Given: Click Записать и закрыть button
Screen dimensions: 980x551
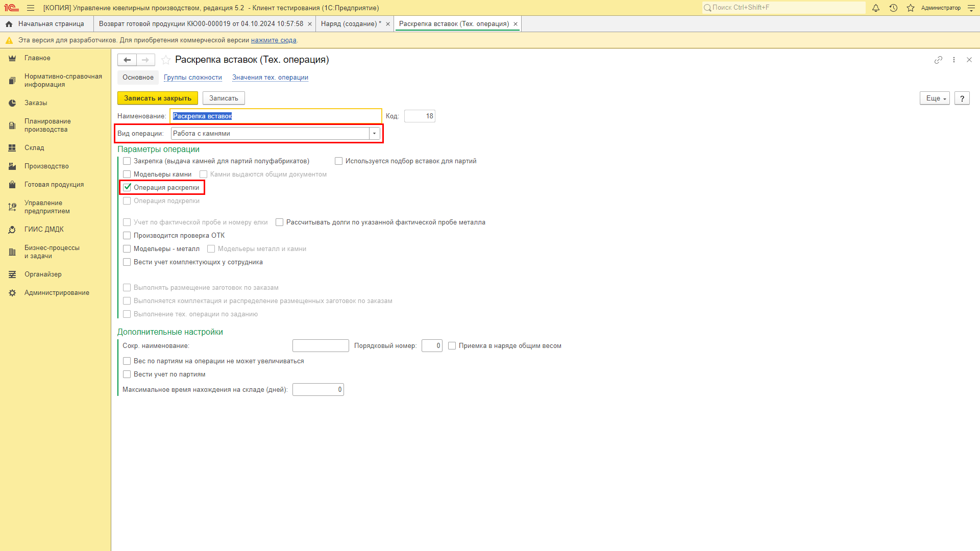Looking at the screenshot, I should [158, 98].
